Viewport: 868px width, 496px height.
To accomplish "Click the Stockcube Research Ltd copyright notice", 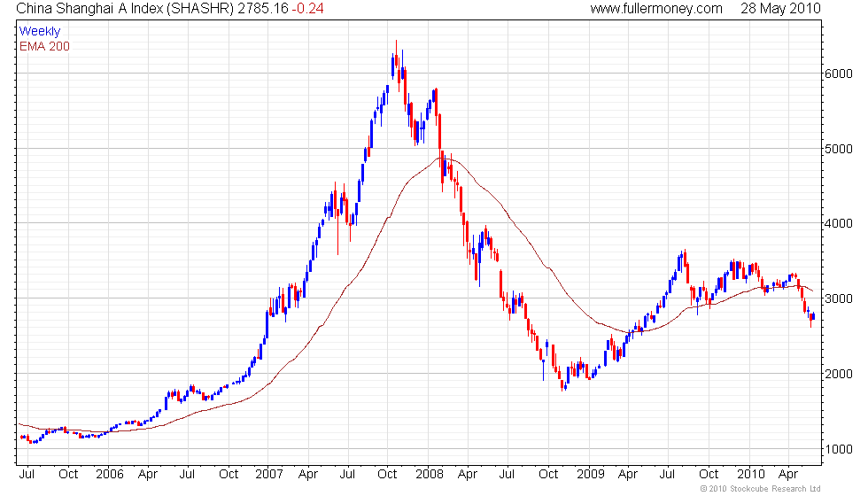I will 760,489.
